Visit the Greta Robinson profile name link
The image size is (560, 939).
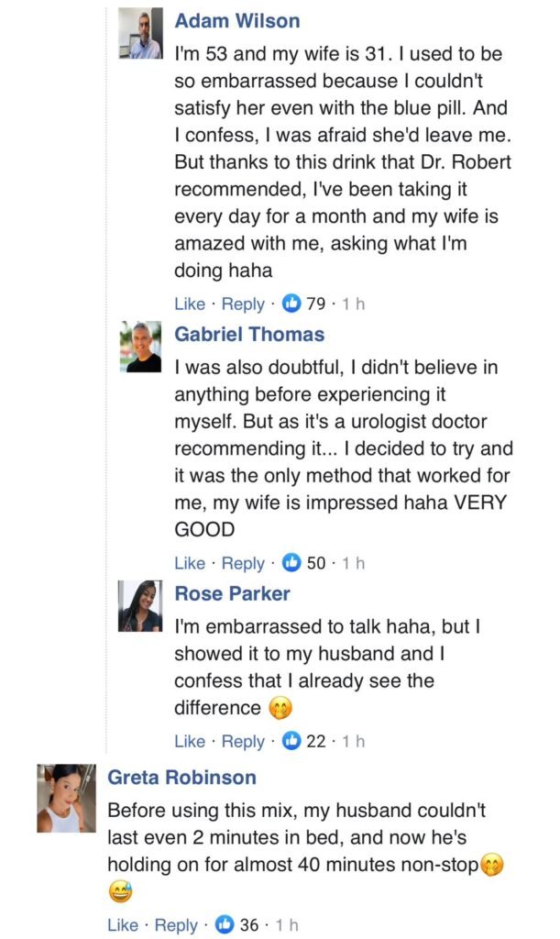[x=181, y=778]
